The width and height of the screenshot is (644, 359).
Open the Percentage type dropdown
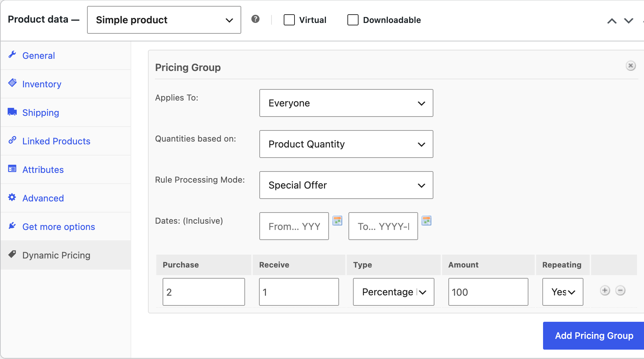394,292
